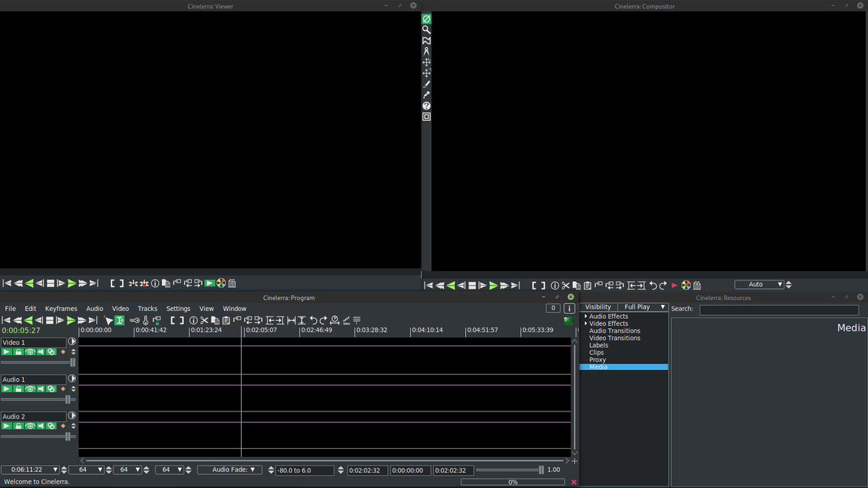
Task: Toggle the eye draw on Audio 1
Action: [x=30, y=389]
